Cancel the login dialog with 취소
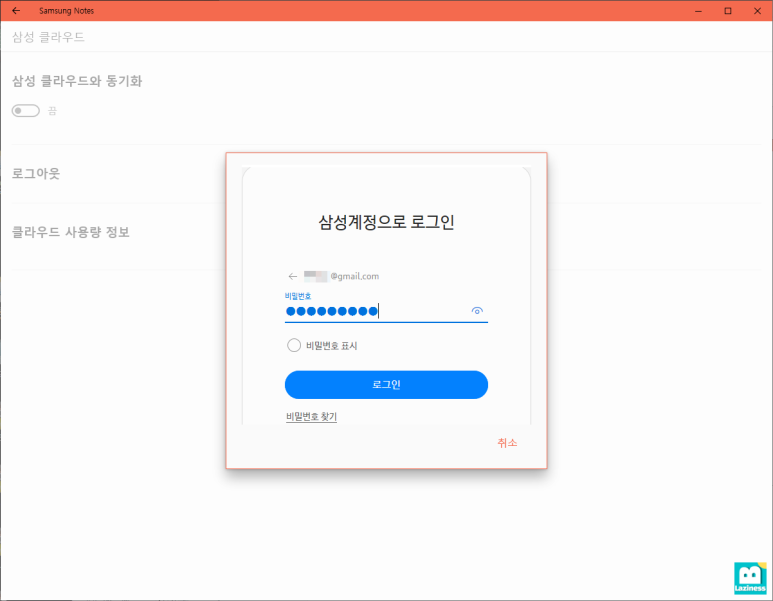This screenshot has width=773, height=601. (x=507, y=443)
